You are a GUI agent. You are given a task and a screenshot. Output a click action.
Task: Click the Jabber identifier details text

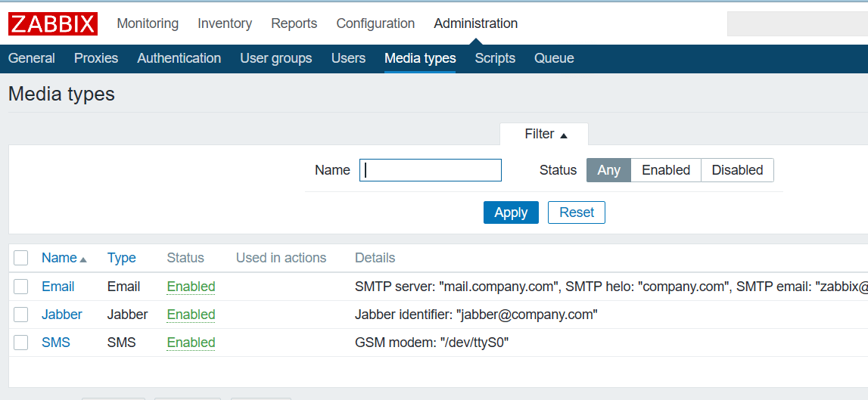coord(477,315)
